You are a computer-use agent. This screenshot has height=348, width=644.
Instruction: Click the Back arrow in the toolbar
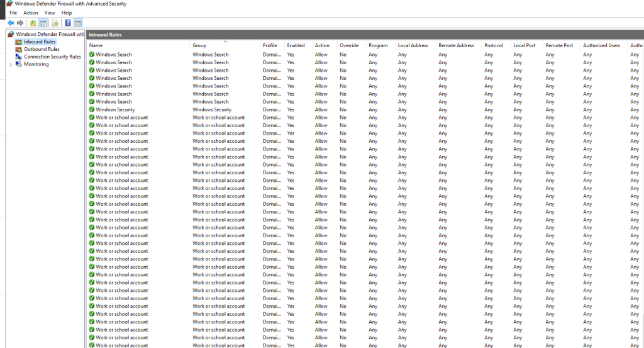11,23
